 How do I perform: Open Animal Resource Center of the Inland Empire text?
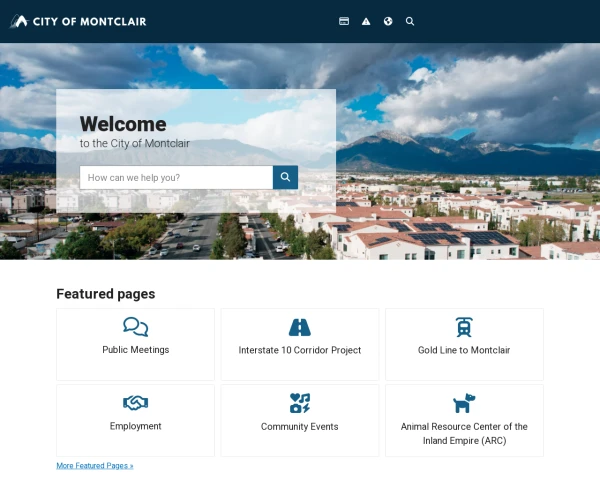point(464,433)
